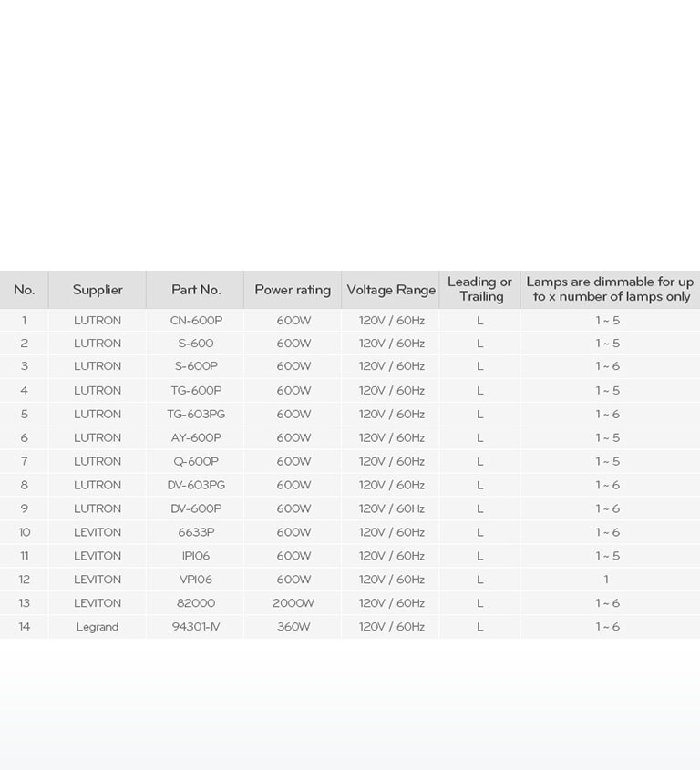Select the Power rating column header
The image size is (700, 770).
[x=293, y=290]
